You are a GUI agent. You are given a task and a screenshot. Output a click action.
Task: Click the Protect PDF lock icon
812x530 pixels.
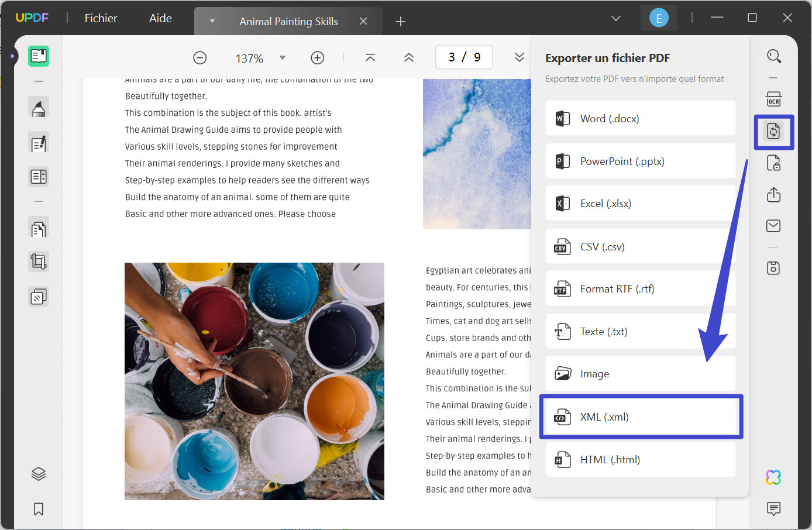click(773, 163)
